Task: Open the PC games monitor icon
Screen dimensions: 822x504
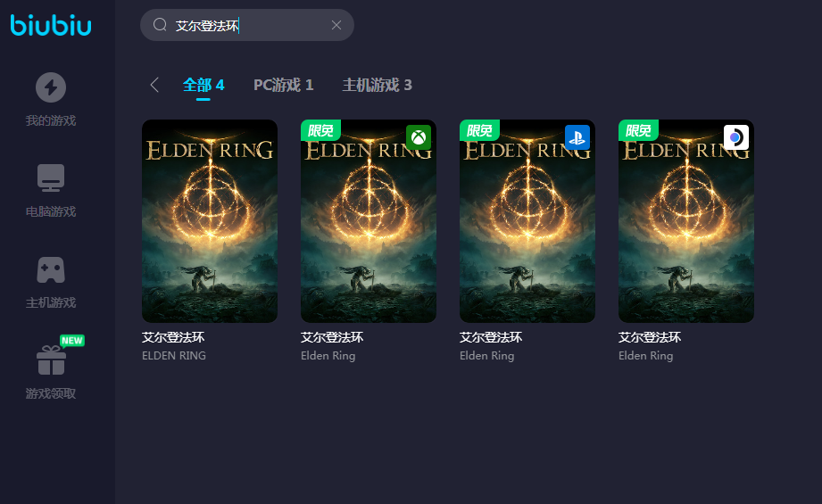Action: click(x=51, y=178)
